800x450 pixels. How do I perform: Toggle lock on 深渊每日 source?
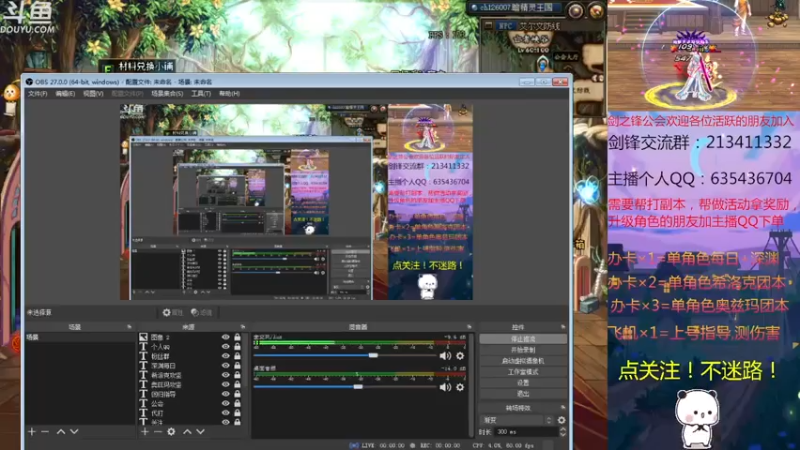[x=237, y=365]
